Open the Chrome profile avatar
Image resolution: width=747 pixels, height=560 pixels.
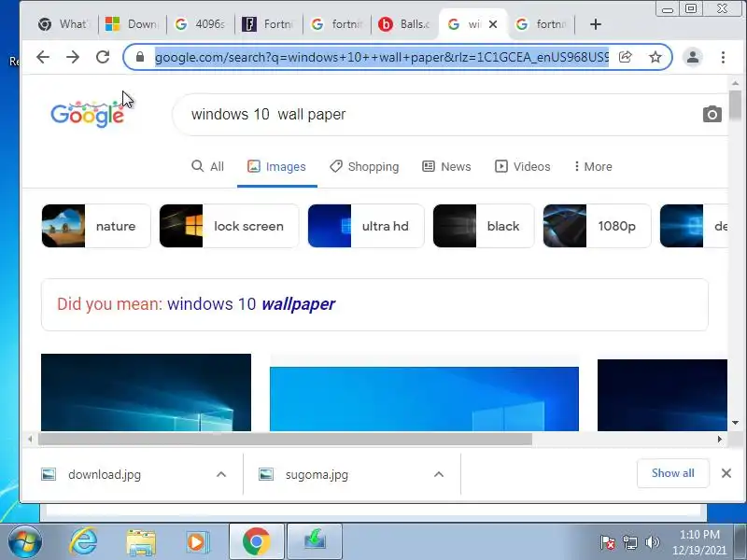point(693,57)
